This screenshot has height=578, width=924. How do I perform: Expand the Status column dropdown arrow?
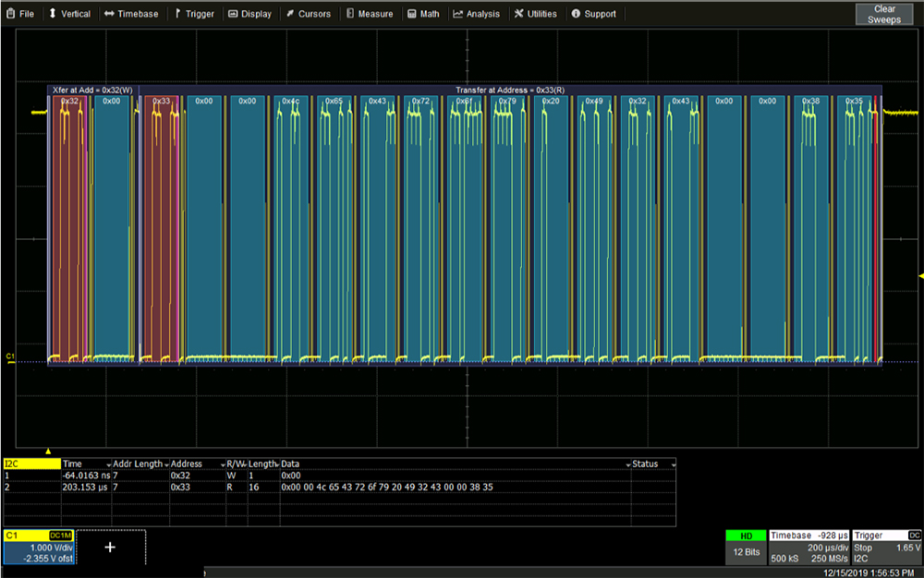pyautogui.click(x=673, y=464)
